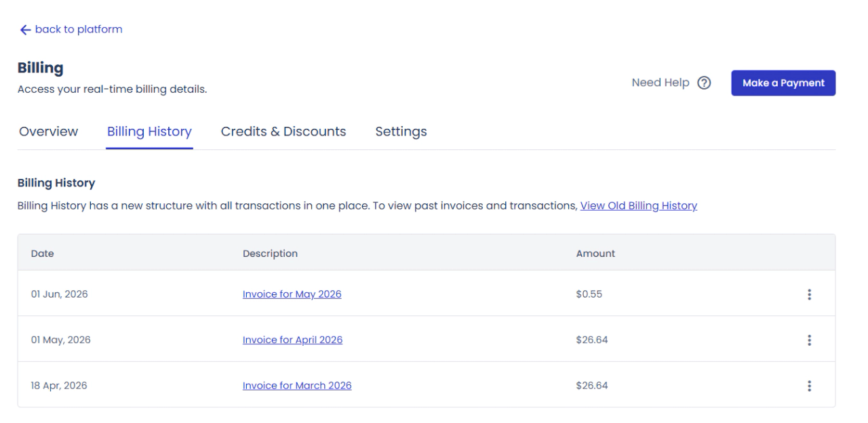868x423 pixels.
Task: Open the three-dot menu for the March 2026 invoice
Action: click(809, 386)
